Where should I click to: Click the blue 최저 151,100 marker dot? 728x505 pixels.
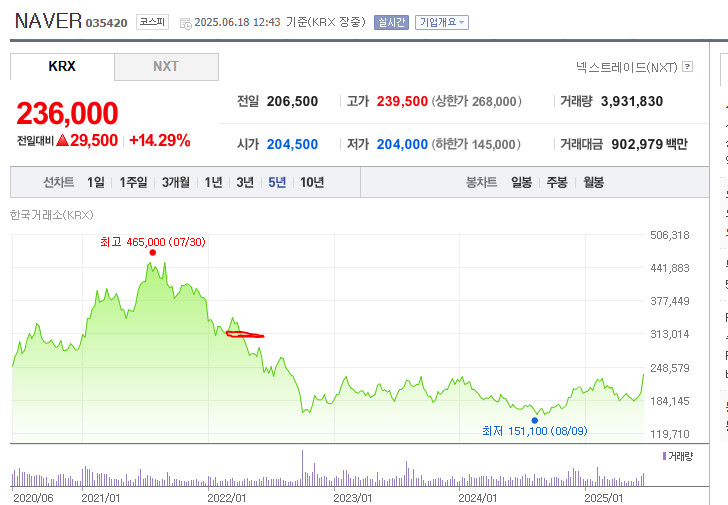coord(535,421)
